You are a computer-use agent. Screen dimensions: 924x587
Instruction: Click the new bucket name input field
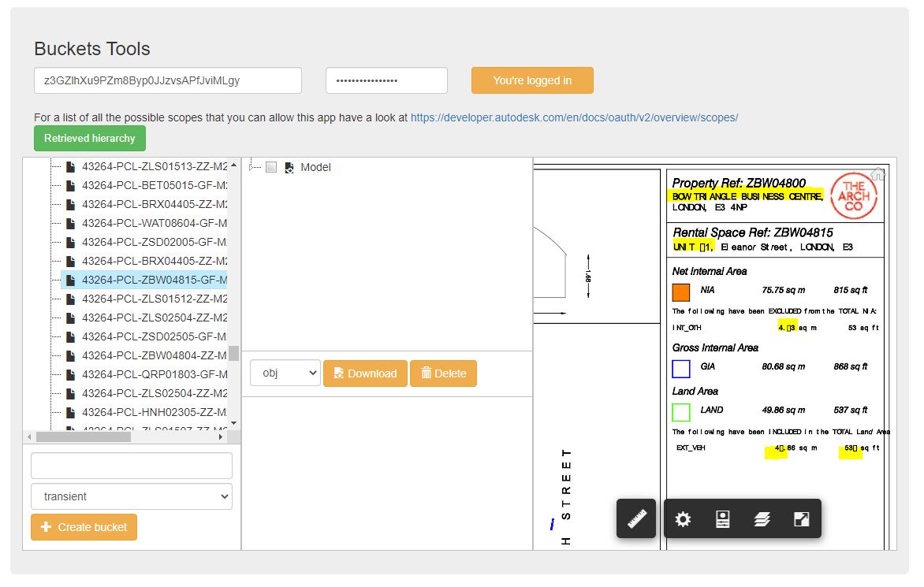[132, 466]
